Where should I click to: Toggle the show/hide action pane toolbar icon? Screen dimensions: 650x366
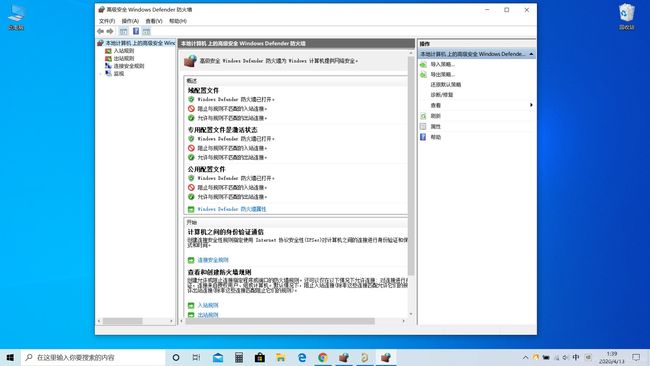(146, 32)
